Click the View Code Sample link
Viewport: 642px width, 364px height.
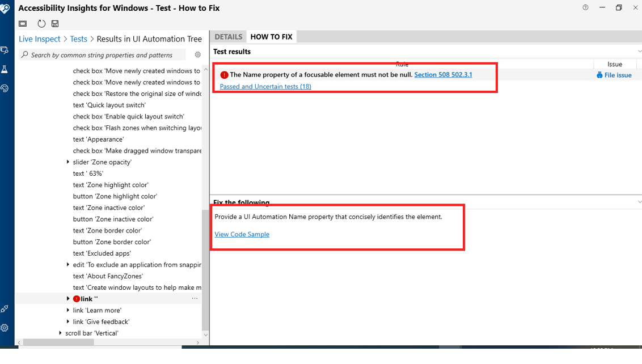click(x=242, y=234)
